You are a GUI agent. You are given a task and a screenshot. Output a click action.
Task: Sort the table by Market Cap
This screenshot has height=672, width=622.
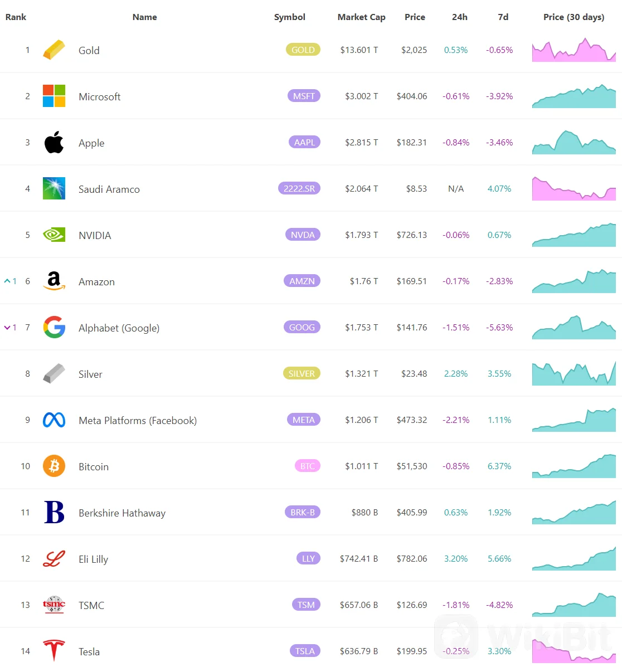coord(361,17)
